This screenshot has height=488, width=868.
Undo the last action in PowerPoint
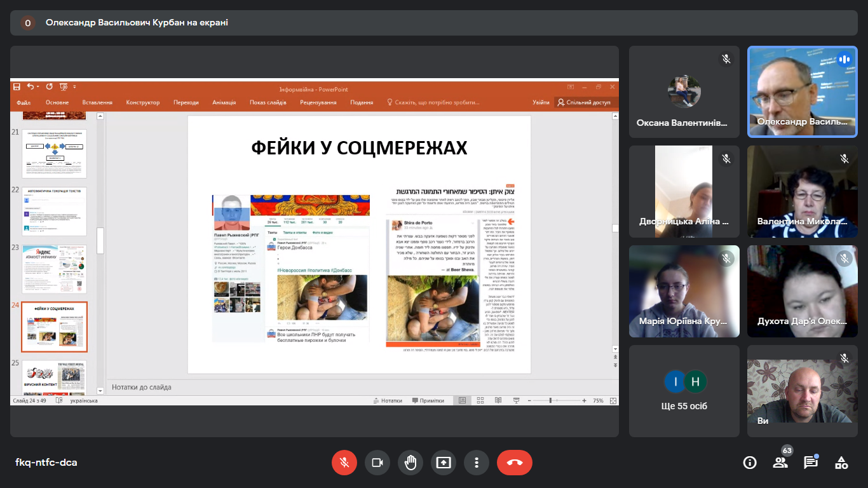click(x=31, y=87)
